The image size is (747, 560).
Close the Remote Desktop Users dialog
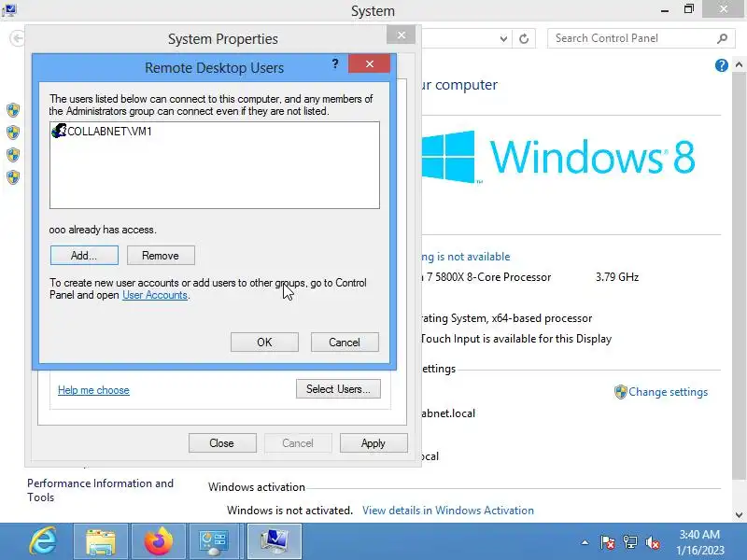tap(369, 63)
